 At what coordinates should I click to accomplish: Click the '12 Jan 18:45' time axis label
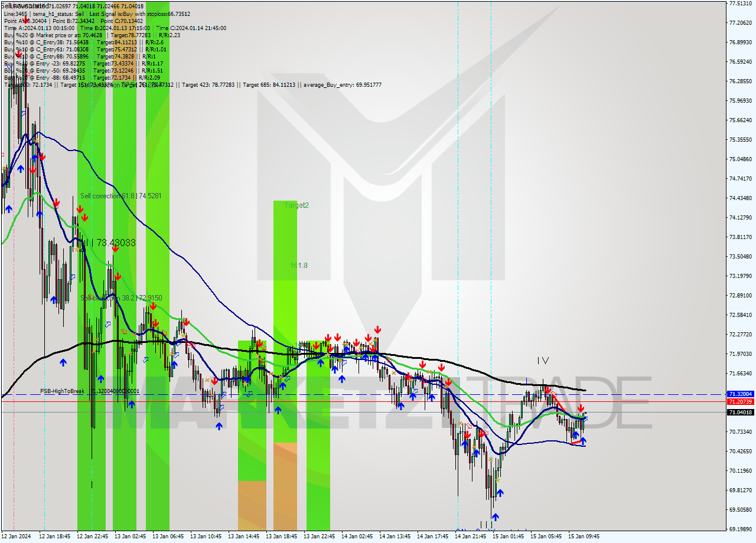coord(55,537)
